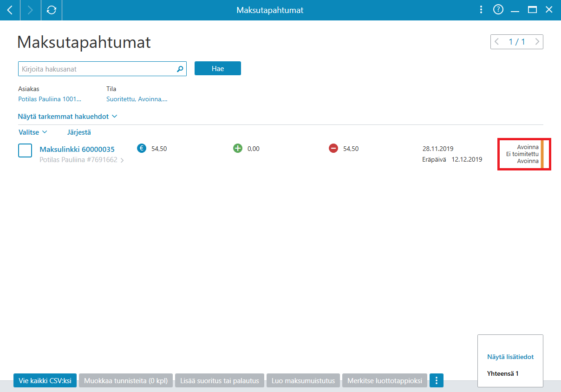The height and width of the screenshot is (392, 561).
Task: Refresh the Maksutapahtumat view
Action: pyautogui.click(x=52, y=10)
